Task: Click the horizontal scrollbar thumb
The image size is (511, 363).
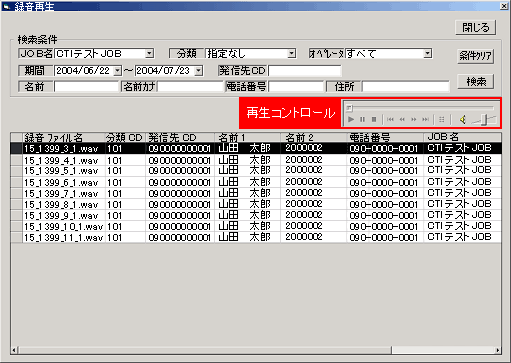Action: coord(205,350)
